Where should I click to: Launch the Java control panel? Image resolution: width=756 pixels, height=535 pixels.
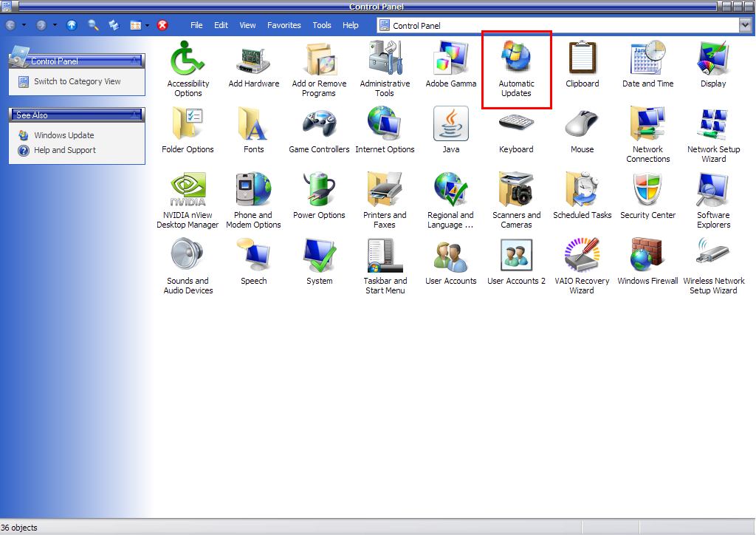450,124
